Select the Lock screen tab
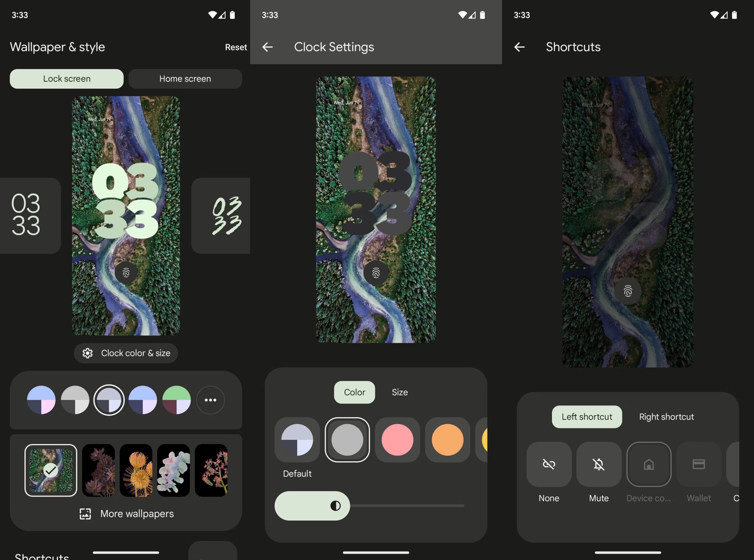Viewport: 754px width, 560px height. [x=67, y=79]
